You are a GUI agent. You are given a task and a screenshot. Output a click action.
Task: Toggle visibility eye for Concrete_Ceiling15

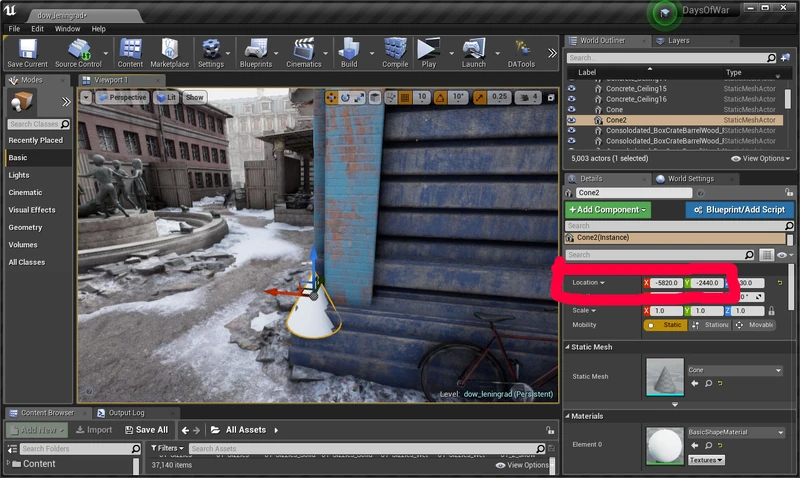click(572, 88)
